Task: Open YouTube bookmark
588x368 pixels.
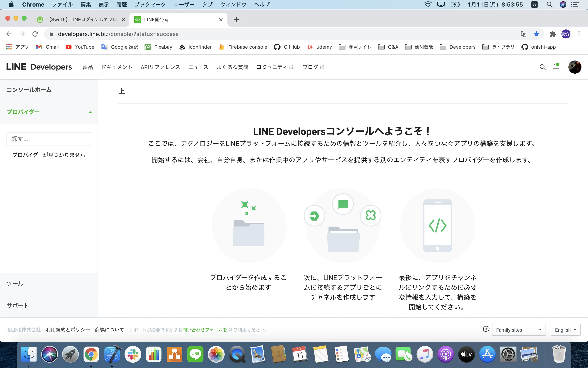Action: click(x=80, y=47)
